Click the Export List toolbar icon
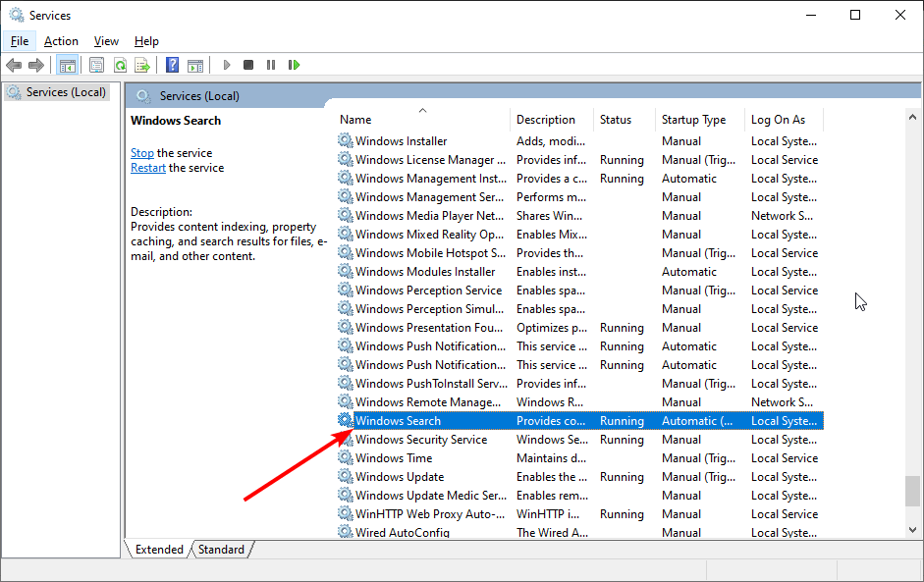Screen dimensions: 924x582 coord(143,65)
